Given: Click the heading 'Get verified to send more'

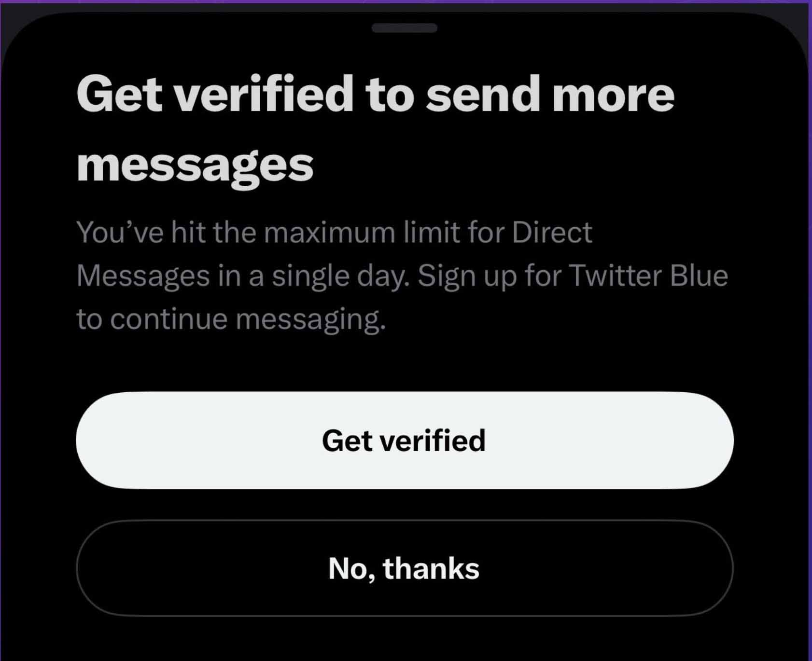Looking at the screenshot, I should coord(375,94).
